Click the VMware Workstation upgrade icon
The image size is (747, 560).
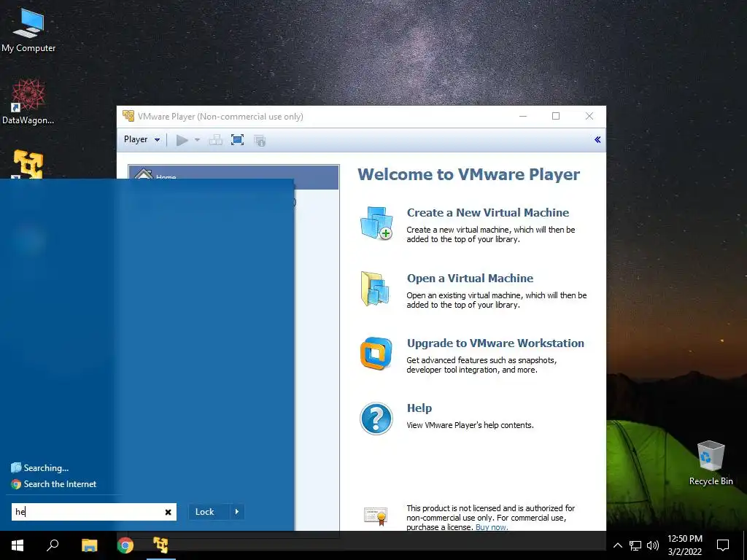click(376, 354)
